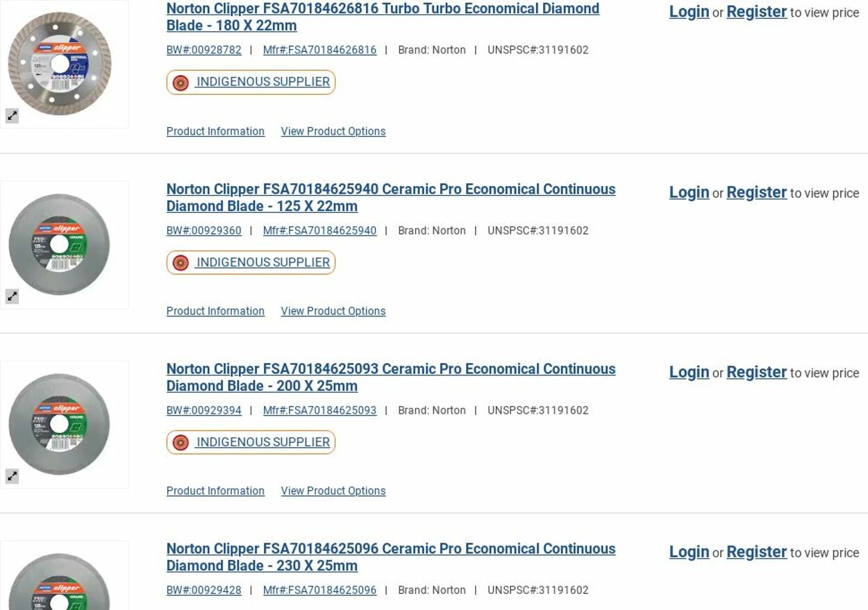The width and height of the screenshot is (868, 610).
Task: View Product Options for the 200 X 25mm blade
Action: click(x=333, y=491)
